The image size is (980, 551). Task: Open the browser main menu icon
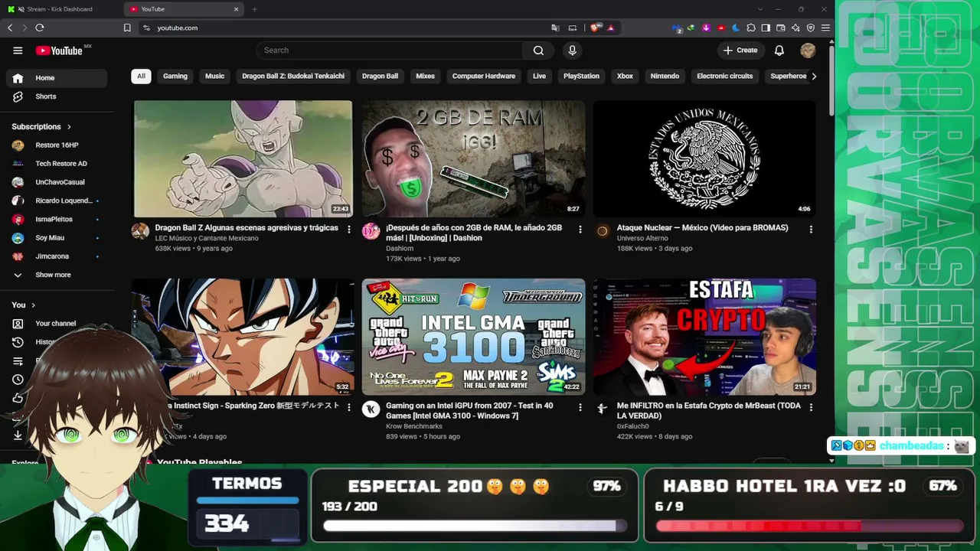[825, 28]
